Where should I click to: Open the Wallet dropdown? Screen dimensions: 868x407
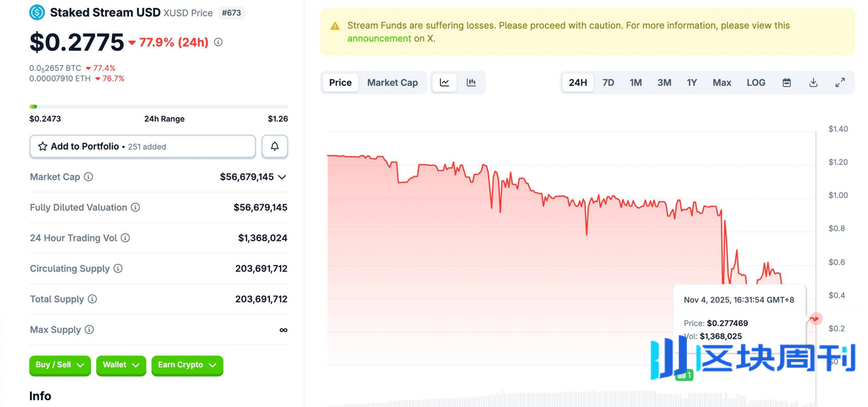121,365
